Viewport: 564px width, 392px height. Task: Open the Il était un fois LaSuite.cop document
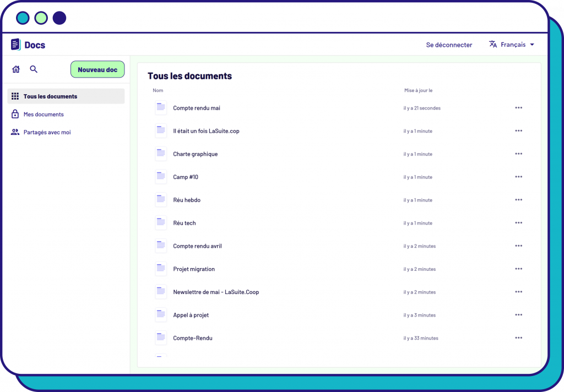[x=206, y=131]
